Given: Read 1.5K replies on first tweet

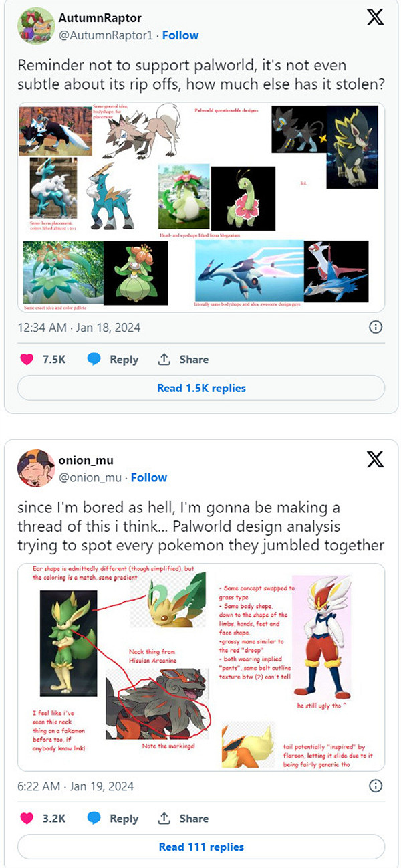Looking at the screenshot, I should [x=201, y=388].
